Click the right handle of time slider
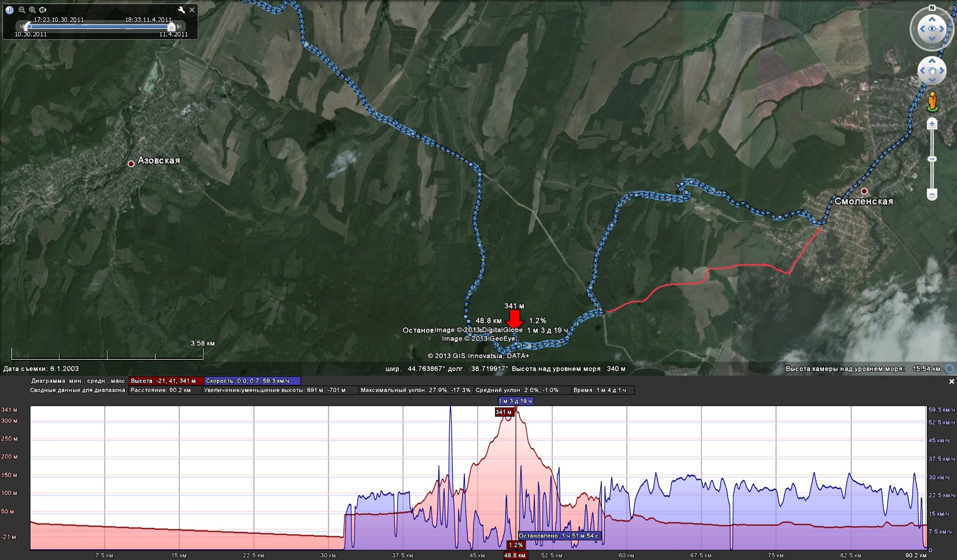Image resolution: width=957 pixels, height=560 pixels. [171, 27]
